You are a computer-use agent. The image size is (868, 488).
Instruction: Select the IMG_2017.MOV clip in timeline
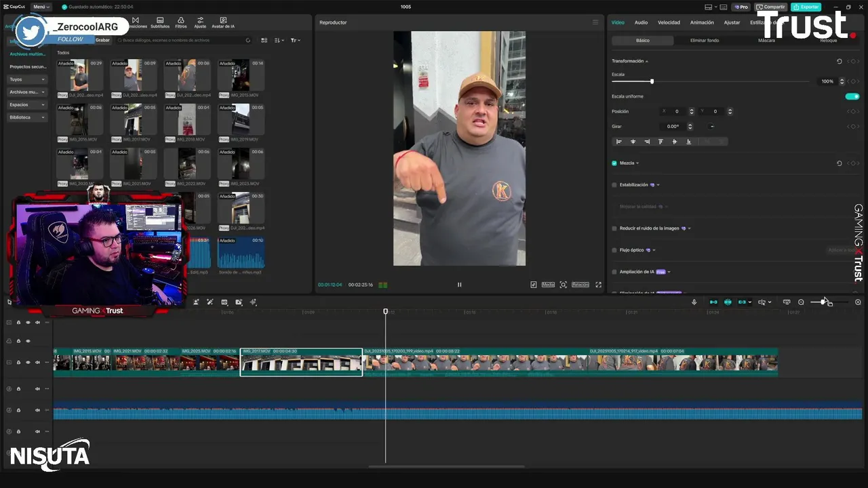(x=301, y=363)
